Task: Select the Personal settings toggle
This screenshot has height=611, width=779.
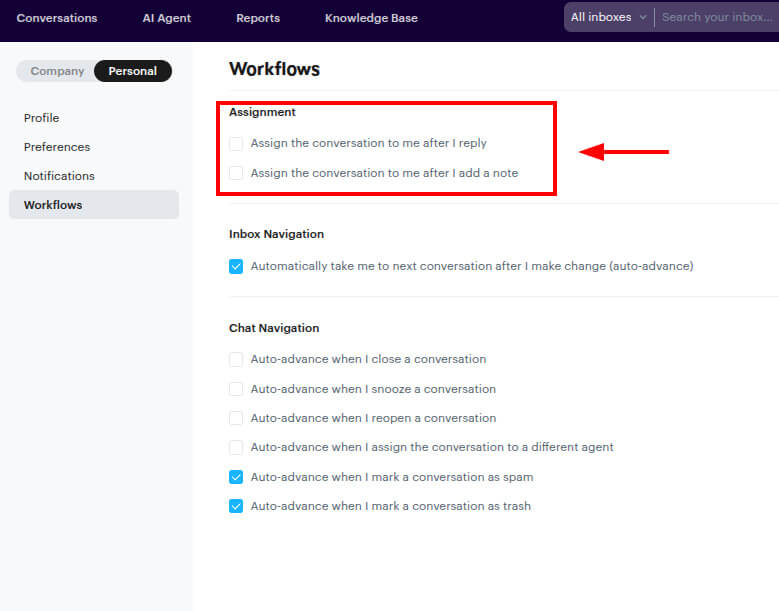Action: tap(133, 71)
